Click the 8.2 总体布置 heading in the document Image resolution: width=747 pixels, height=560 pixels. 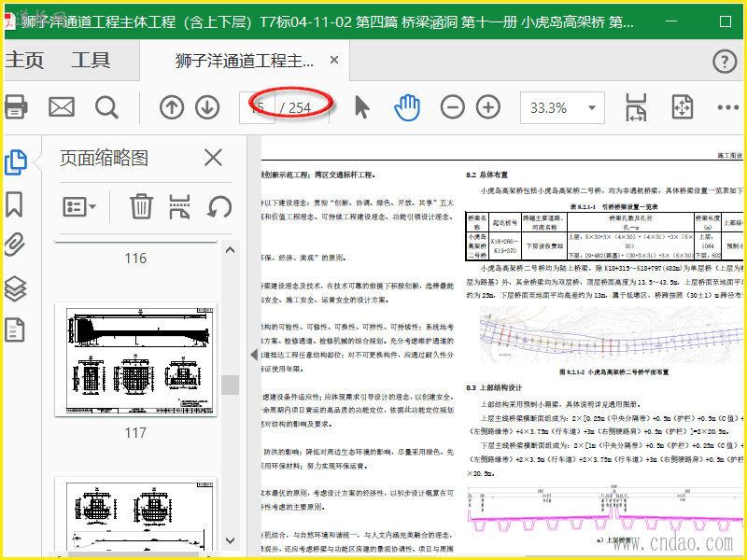[487, 175]
